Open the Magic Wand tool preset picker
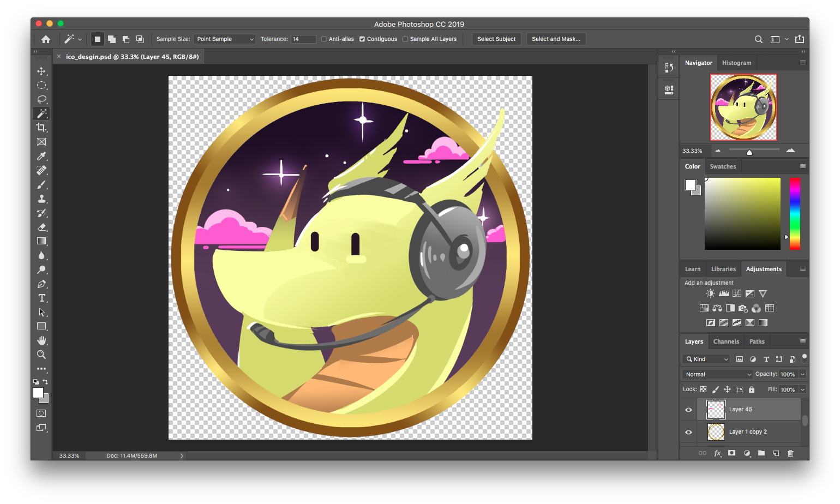Screen dimensions: 840x504 (x=73, y=39)
